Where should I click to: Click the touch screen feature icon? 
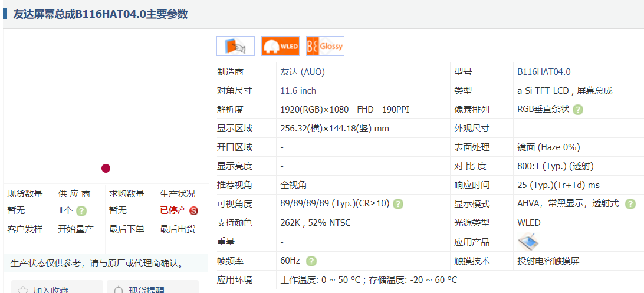(x=236, y=46)
